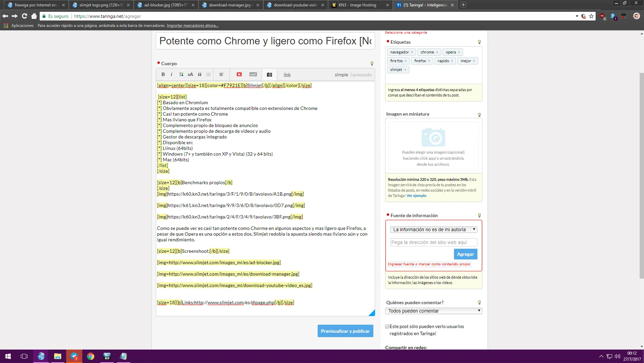
Task: Show help tip for Etiquetas section
Action: click(479, 42)
